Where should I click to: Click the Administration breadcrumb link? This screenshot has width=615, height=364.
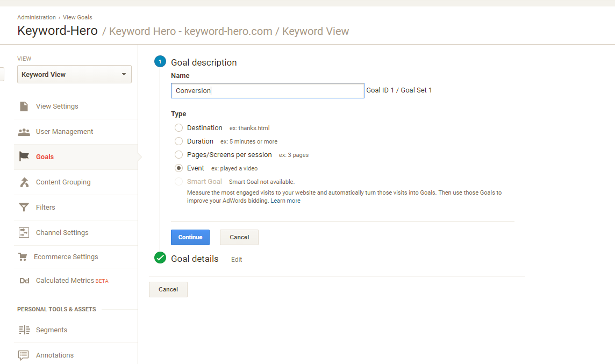(37, 17)
